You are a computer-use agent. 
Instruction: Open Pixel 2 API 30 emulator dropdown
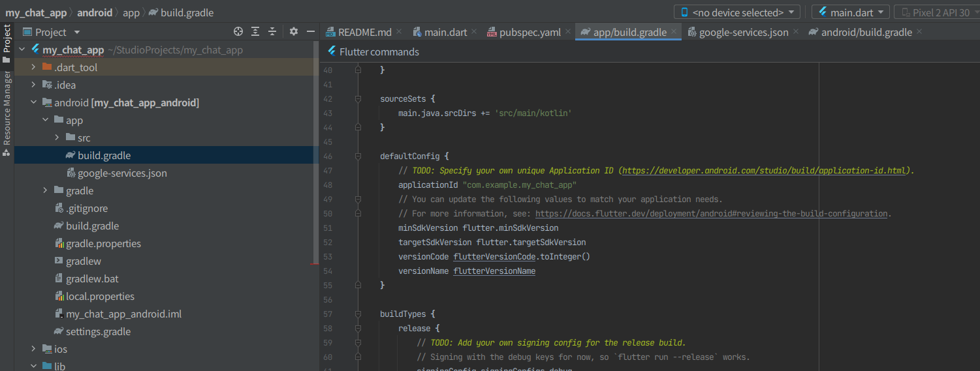[x=936, y=12]
